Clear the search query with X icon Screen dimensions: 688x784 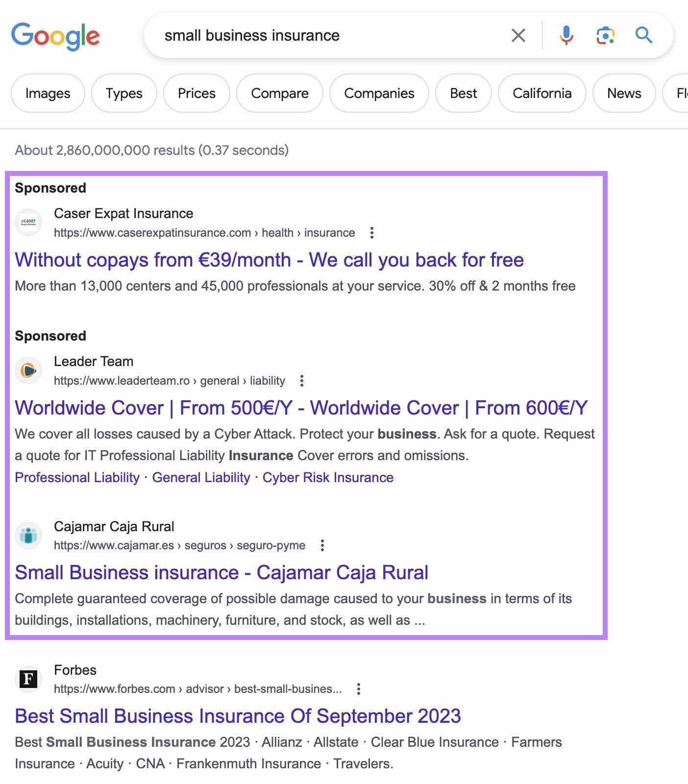point(518,35)
